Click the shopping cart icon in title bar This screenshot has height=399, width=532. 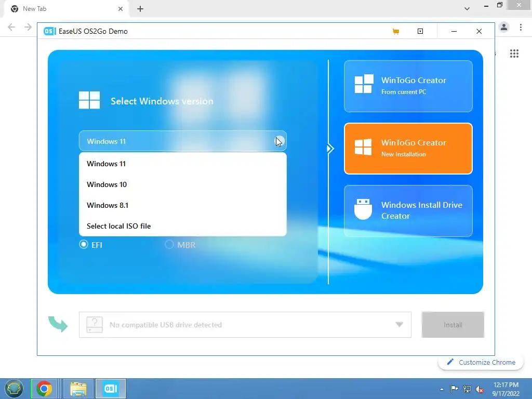(395, 32)
